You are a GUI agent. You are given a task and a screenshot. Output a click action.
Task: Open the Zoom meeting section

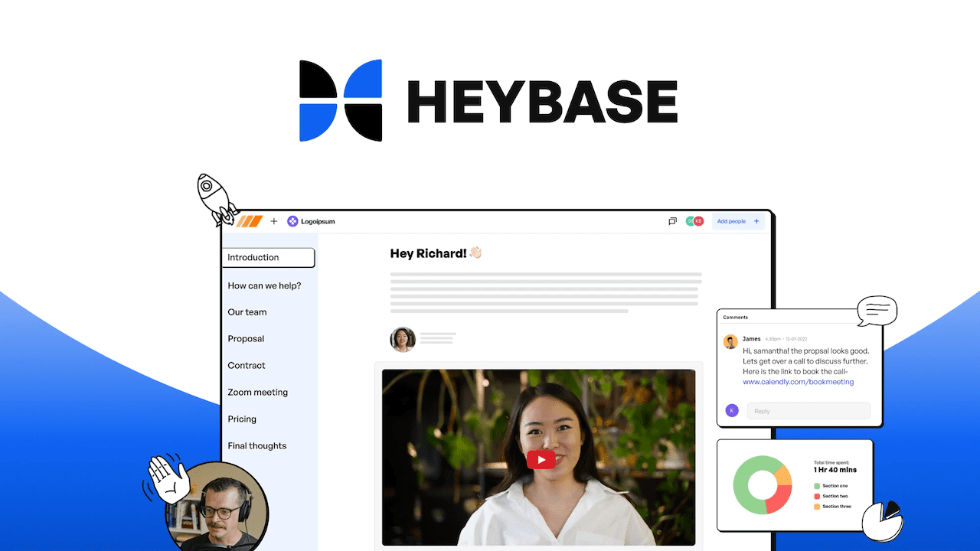(258, 393)
